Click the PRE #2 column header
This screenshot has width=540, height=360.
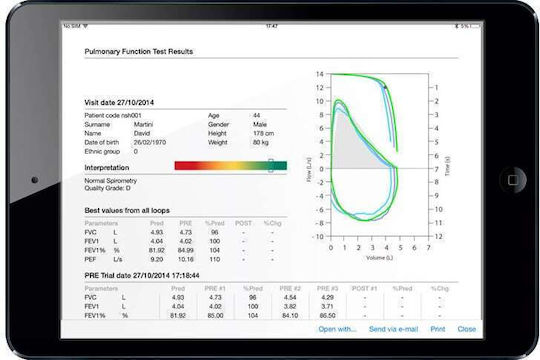[x=290, y=288]
